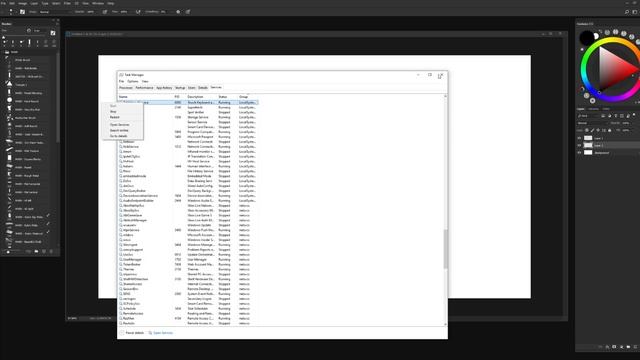The height and width of the screenshot is (360, 640).
Task: Enable pressure for opacity icon in options bar
Action: tap(105, 12)
